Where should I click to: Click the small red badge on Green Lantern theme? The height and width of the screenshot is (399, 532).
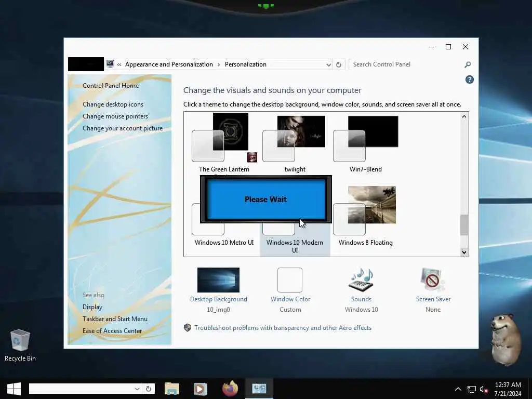pos(252,157)
